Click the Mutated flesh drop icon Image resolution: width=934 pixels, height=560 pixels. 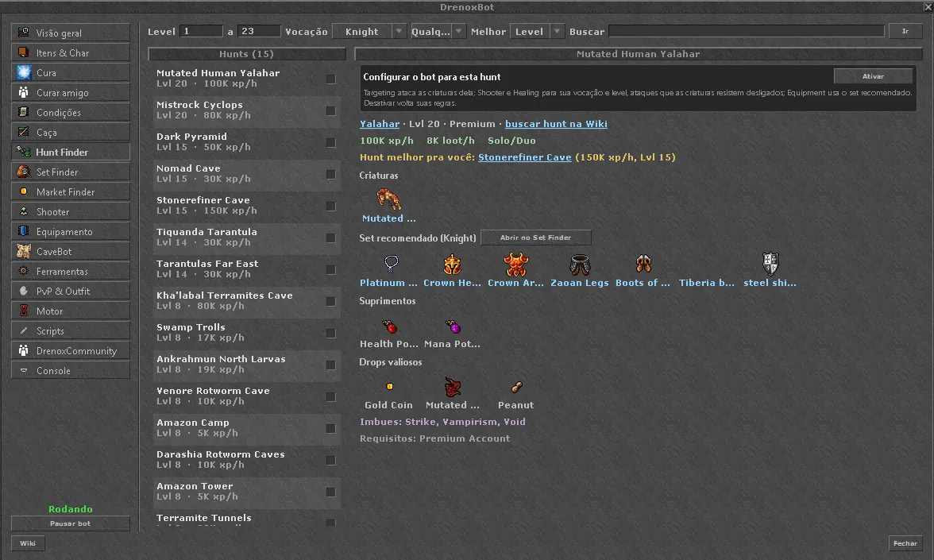click(x=453, y=388)
